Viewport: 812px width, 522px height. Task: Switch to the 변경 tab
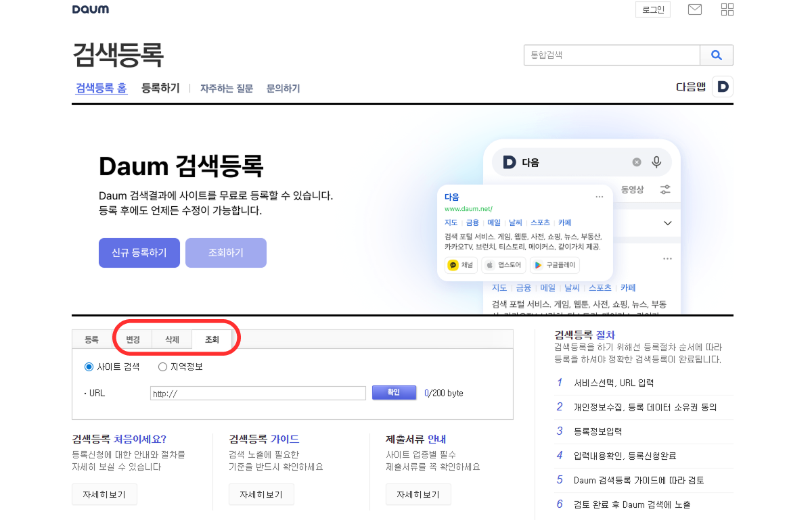pos(133,339)
